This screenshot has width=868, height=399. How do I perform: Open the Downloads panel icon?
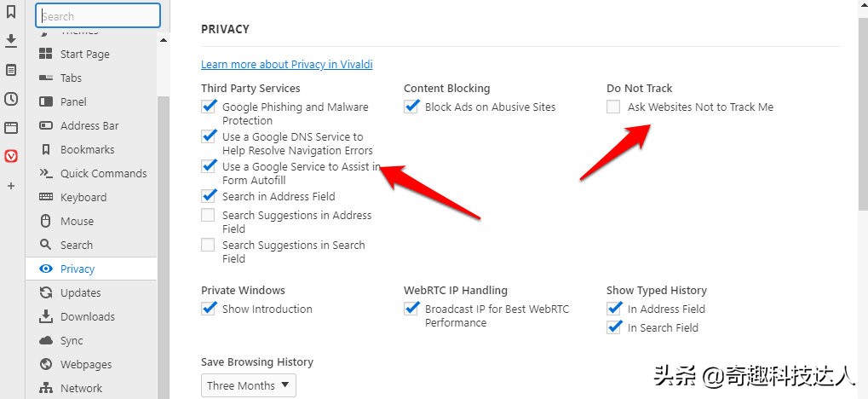[11, 41]
